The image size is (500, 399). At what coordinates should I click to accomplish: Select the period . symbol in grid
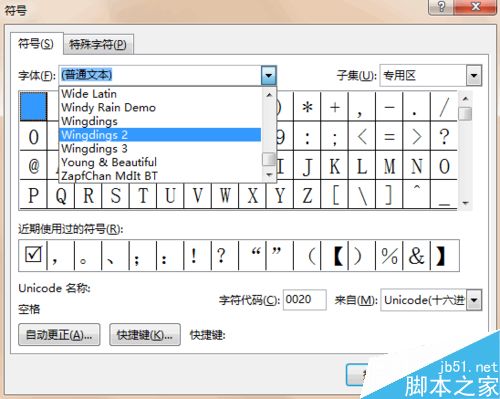(x=417, y=107)
